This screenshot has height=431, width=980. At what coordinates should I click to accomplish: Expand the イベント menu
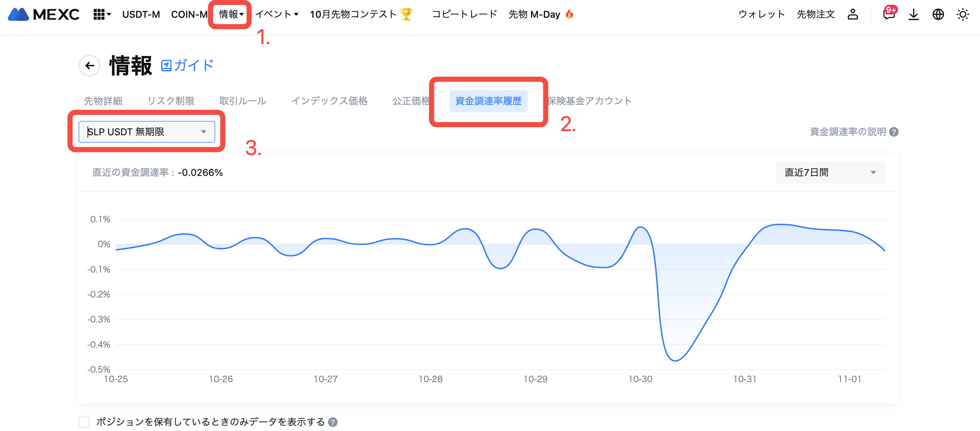[276, 14]
